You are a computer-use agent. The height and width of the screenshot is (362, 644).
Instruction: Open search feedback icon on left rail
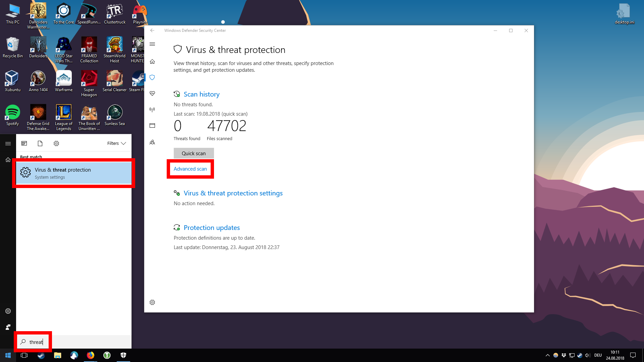point(8,327)
